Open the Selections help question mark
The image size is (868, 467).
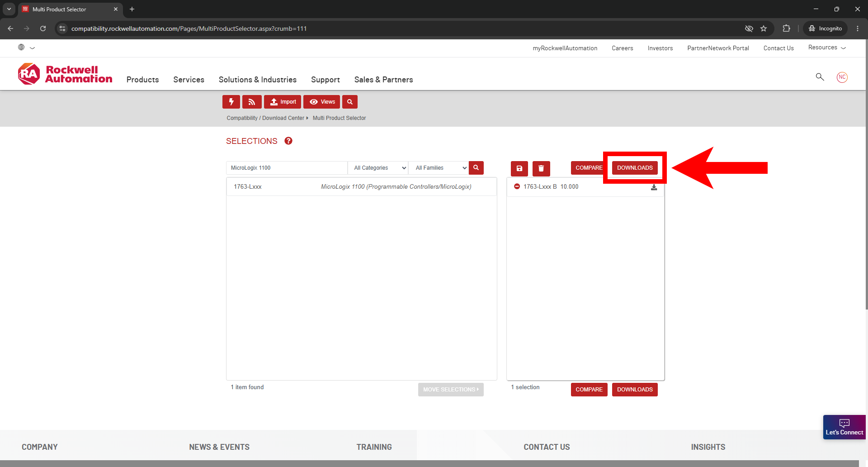click(x=288, y=141)
